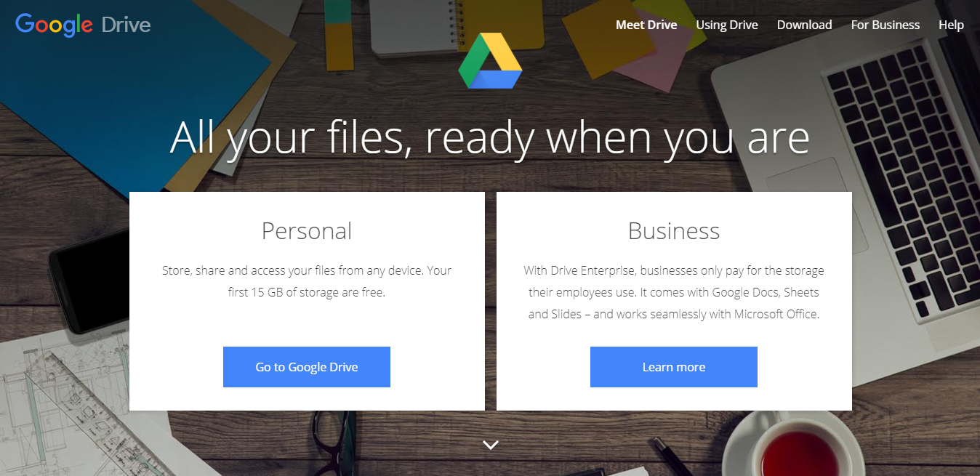Select Download in the top navigation
The image size is (980, 476).
click(x=804, y=25)
